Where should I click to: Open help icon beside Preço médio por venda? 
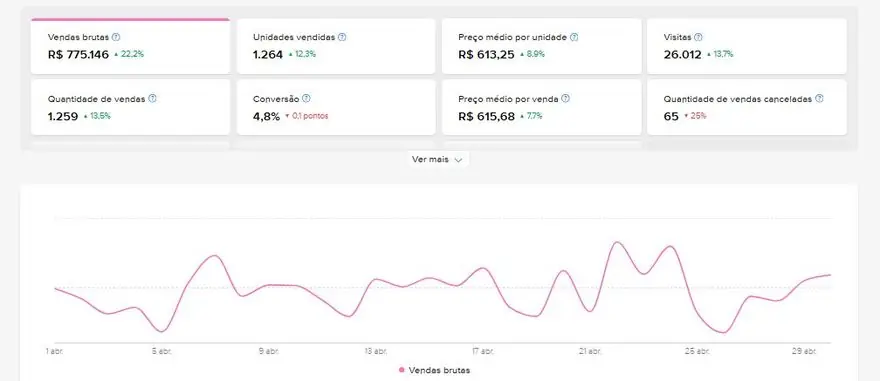[566, 99]
